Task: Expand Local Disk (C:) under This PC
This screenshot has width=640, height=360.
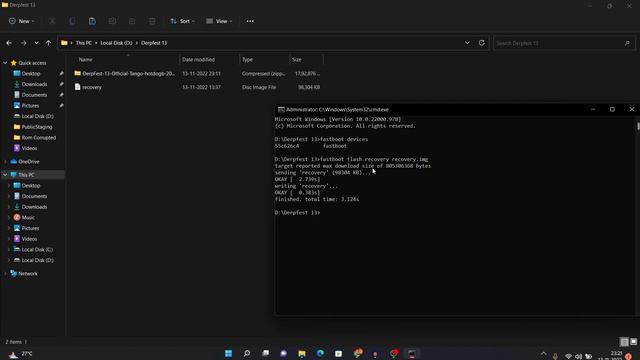Action: pyautogui.click(x=9, y=249)
